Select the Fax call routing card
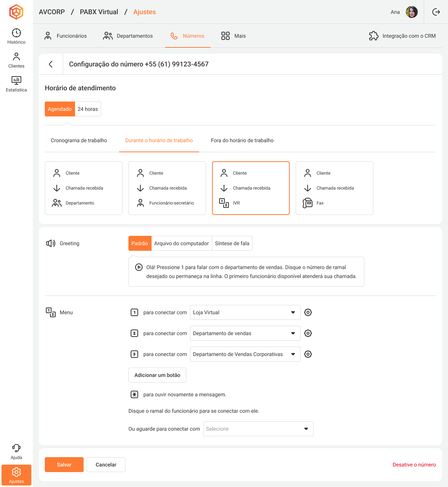This screenshot has width=448, height=487. (x=334, y=188)
